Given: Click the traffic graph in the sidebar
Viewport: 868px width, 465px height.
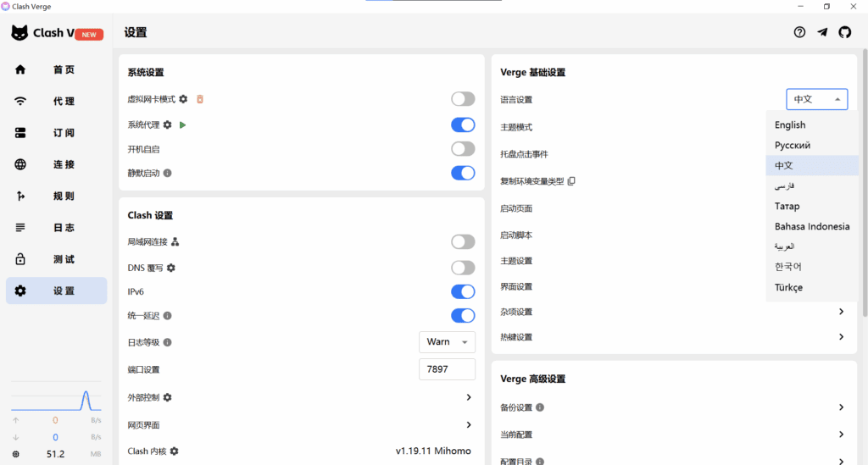Looking at the screenshot, I should (x=56, y=400).
